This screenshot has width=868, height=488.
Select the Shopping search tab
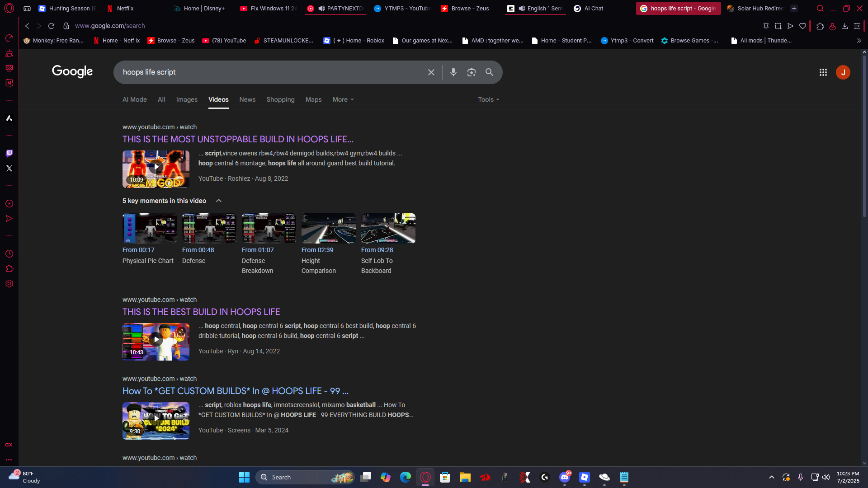point(280,99)
